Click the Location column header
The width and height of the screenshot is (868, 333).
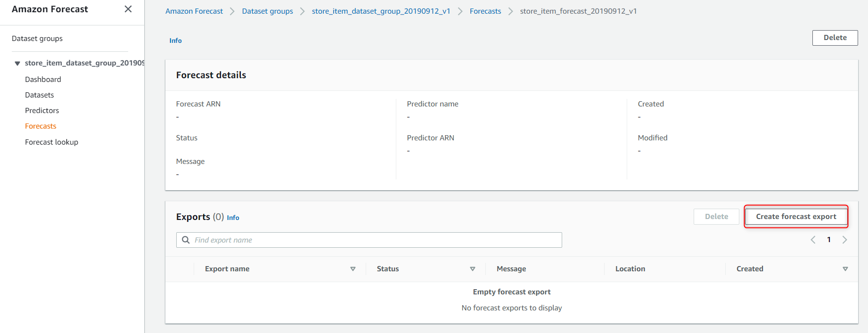pos(630,268)
